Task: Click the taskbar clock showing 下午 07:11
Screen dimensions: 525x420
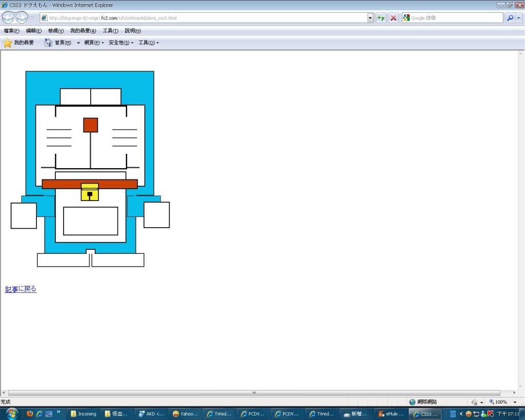Action: [x=508, y=414]
